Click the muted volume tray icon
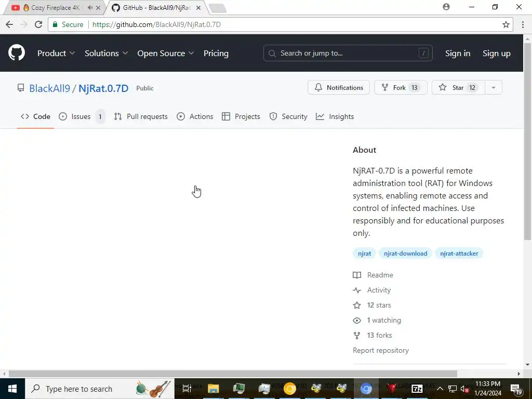 click(x=465, y=389)
